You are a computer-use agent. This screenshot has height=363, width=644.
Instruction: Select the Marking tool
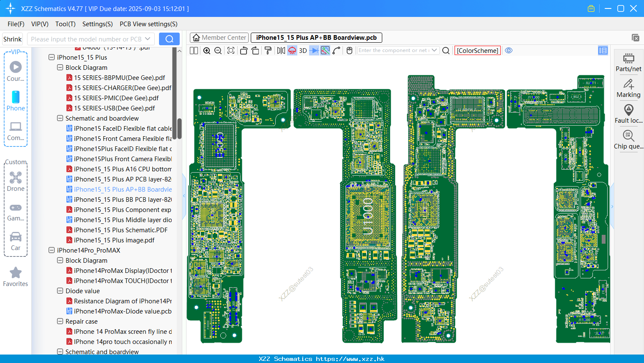628,88
